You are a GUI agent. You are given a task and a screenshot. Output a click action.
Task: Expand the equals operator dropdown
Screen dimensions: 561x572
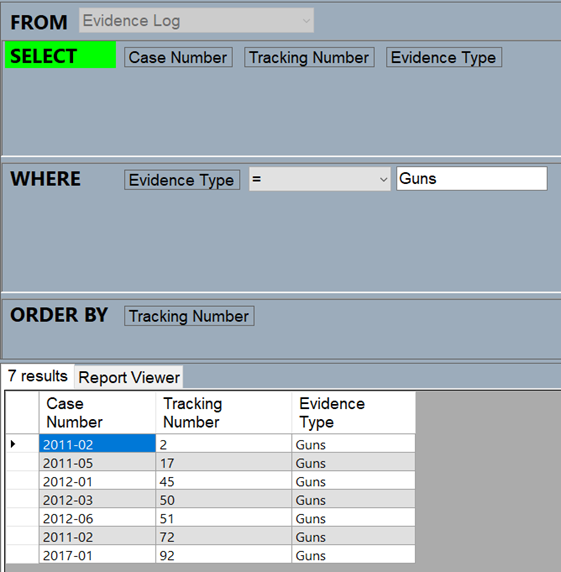pyautogui.click(x=320, y=179)
